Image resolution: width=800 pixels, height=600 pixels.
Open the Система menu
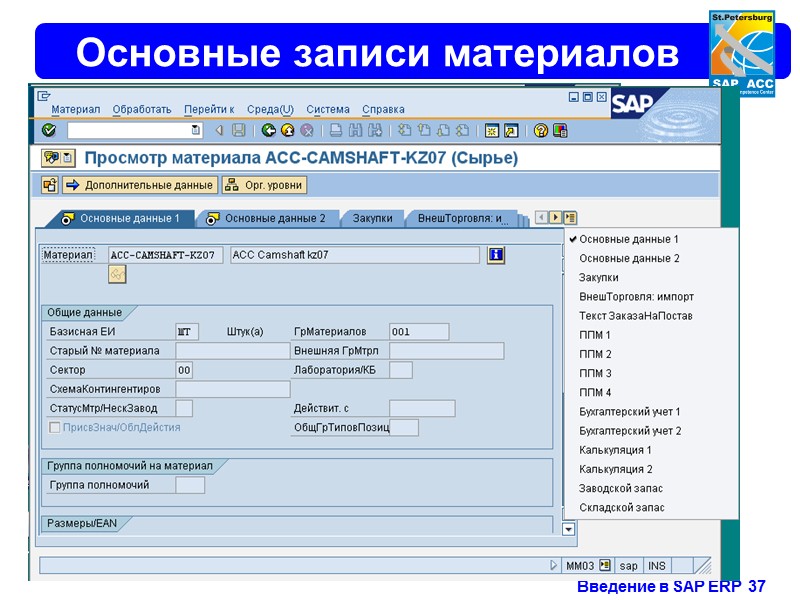pos(328,109)
